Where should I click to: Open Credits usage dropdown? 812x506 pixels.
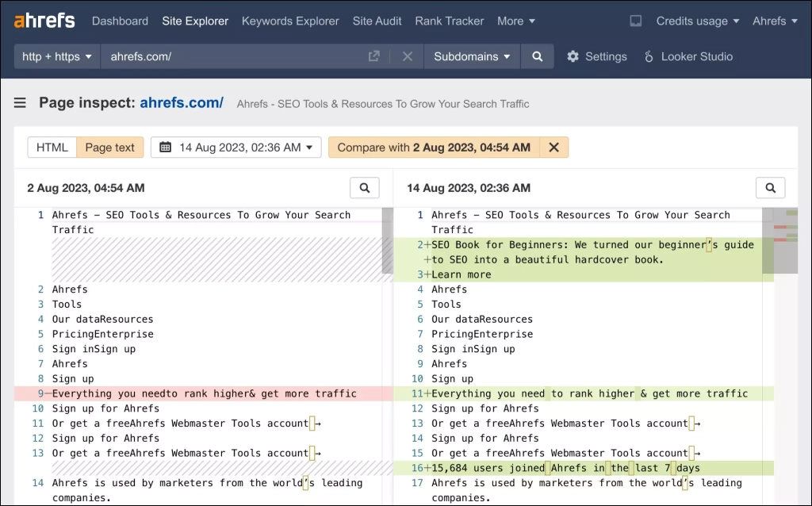[698, 21]
